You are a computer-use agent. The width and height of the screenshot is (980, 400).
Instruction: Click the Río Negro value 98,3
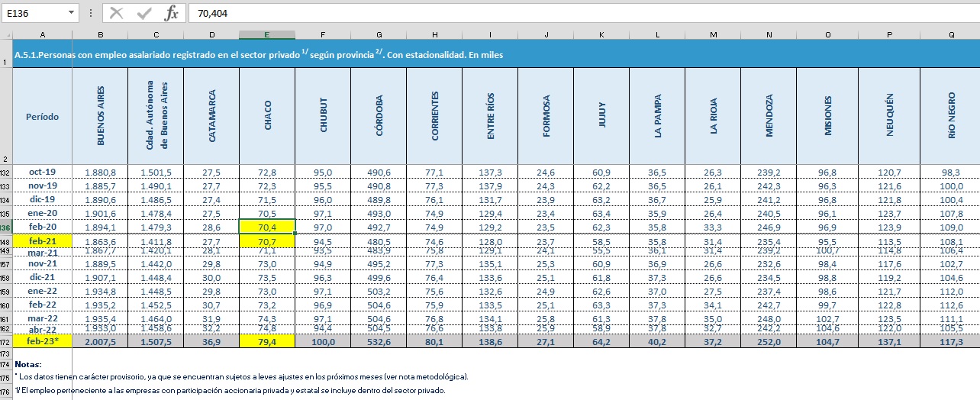coord(952,172)
